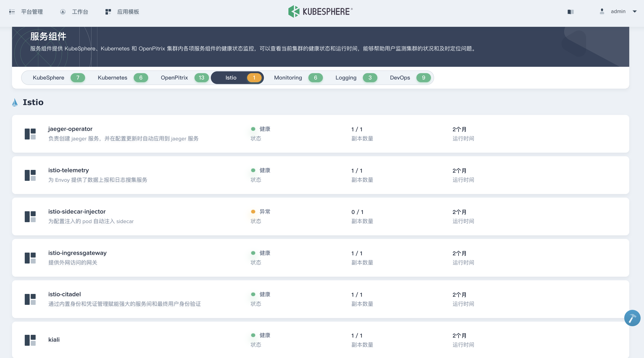Screen dimensions: 644x358
Task: Click the Istio sailboat icon beside the section title
Action: click(15, 102)
